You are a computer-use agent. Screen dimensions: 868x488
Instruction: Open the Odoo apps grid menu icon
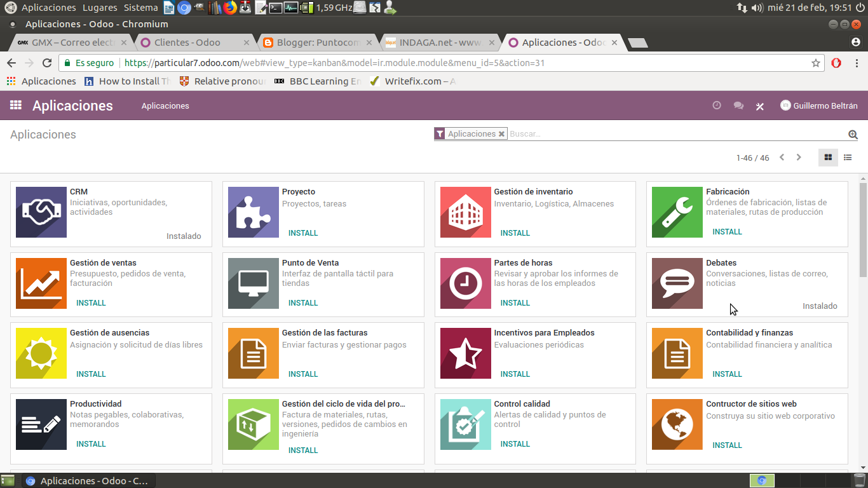click(16, 105)
